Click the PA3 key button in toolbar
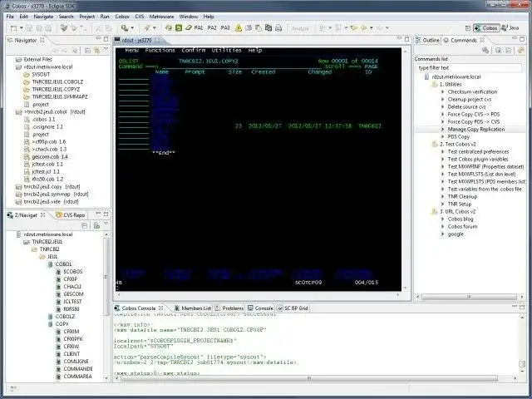The image size is (532, 399). tap(225, 27)
